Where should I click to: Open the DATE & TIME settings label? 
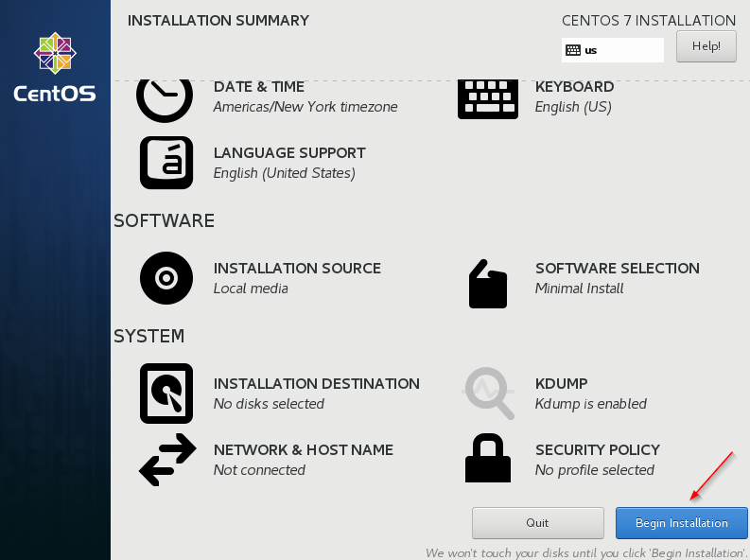[259, 87]
